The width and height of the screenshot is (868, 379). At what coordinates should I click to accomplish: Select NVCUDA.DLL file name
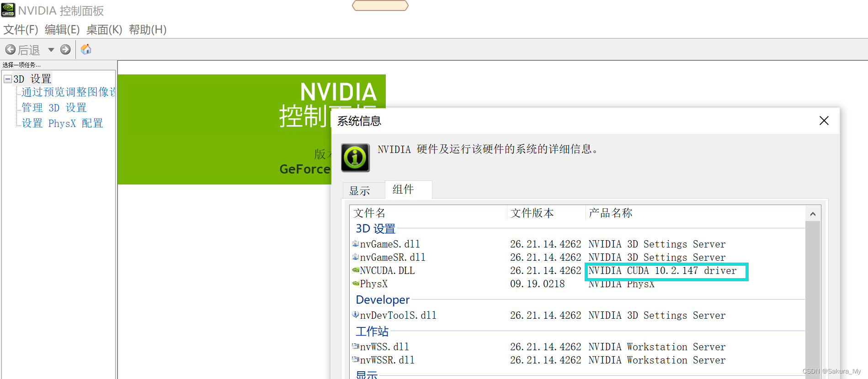(x=388, y=270)
